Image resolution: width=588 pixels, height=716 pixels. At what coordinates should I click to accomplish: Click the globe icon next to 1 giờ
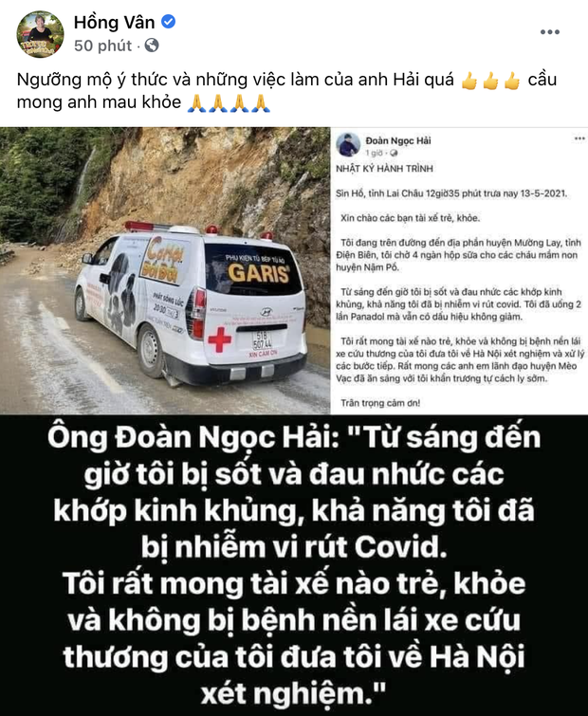(x=394, y=153)
